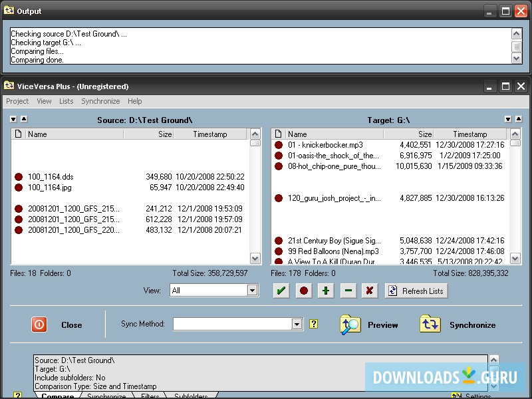The height and width of the screenshot is (399, 532).
Task: Open Sync Method help question mark
Action: tap(313, 324)
